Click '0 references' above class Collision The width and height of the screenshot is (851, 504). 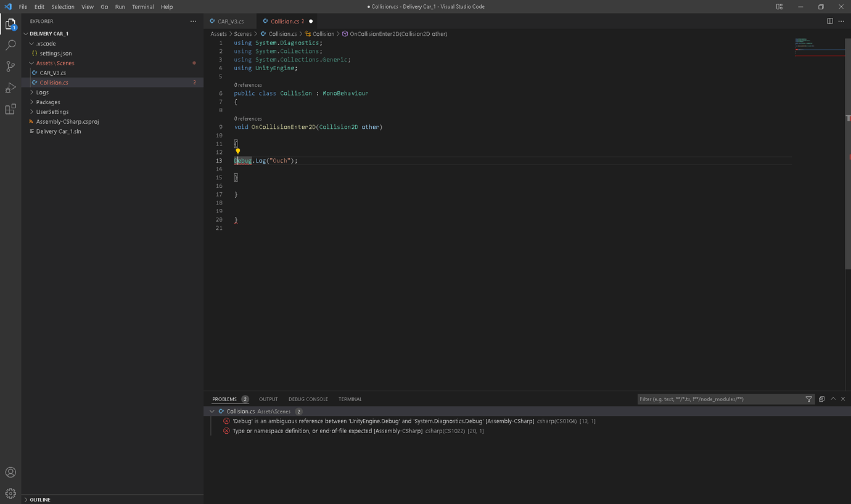click(248, 85)
